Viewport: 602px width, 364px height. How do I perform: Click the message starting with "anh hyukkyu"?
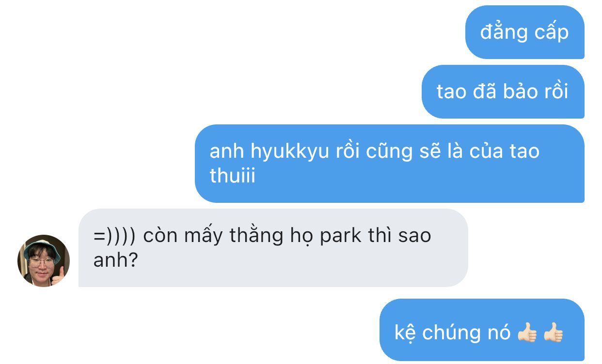coord(390,164)
